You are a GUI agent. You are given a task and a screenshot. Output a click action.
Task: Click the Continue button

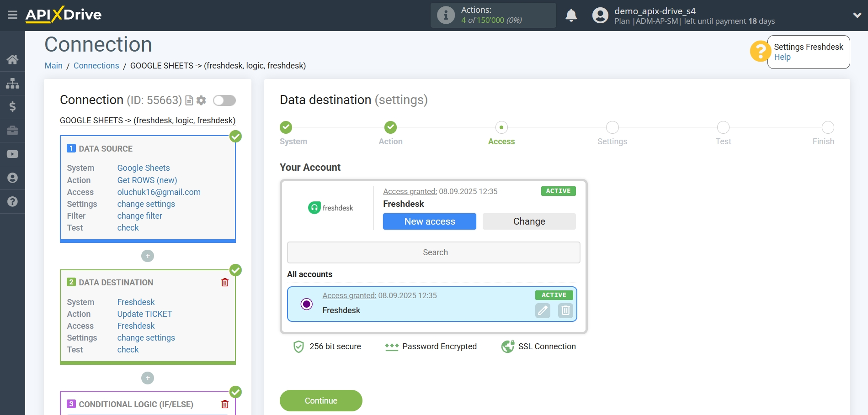(321, 401)
